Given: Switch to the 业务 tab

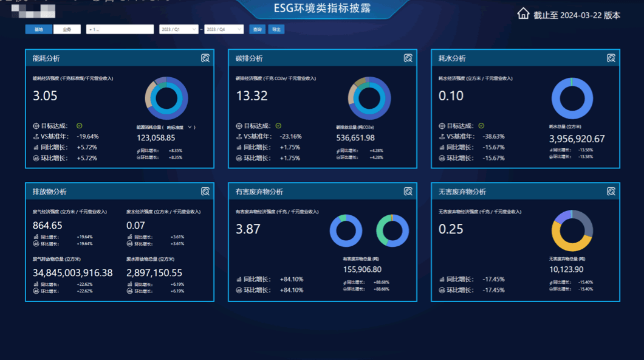Looking at the screenshot, I should point(67,29).
